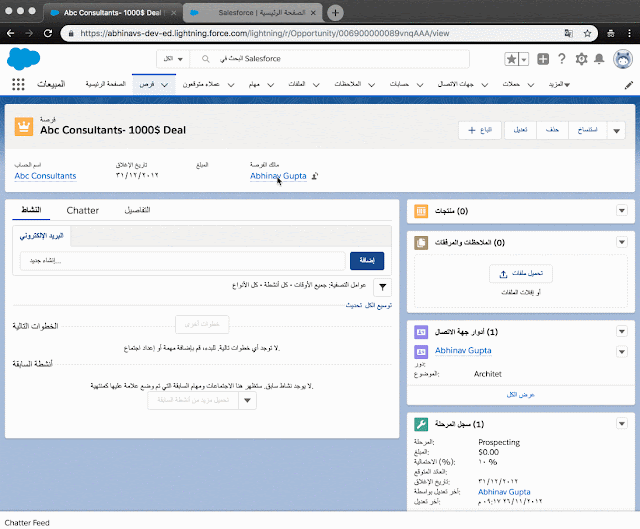
Task: Open a new browser tab with plus
Action: tap(335, 13)
